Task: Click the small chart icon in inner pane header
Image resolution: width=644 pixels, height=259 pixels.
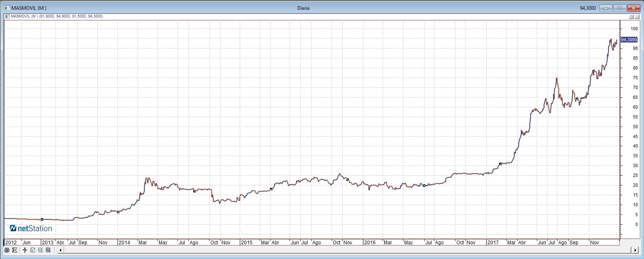Action: pyautogui.click(x=7, y=16)
